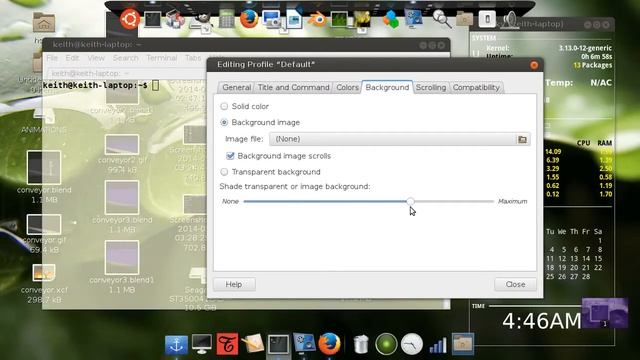Screen dimensions: 640x360
Task: Click the Help button
Action: point(234,284)
